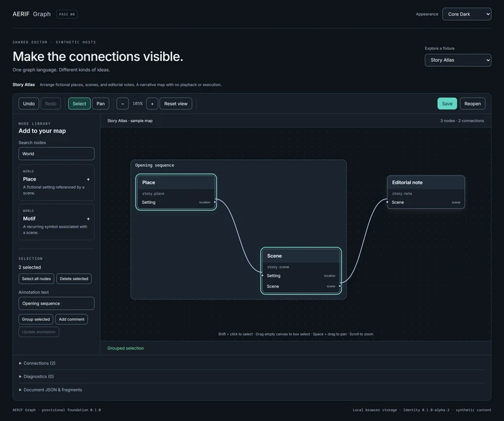Viewport: 504px width, 421px height.
Task: Click the '2 selected' label
Action: point(30,267)
